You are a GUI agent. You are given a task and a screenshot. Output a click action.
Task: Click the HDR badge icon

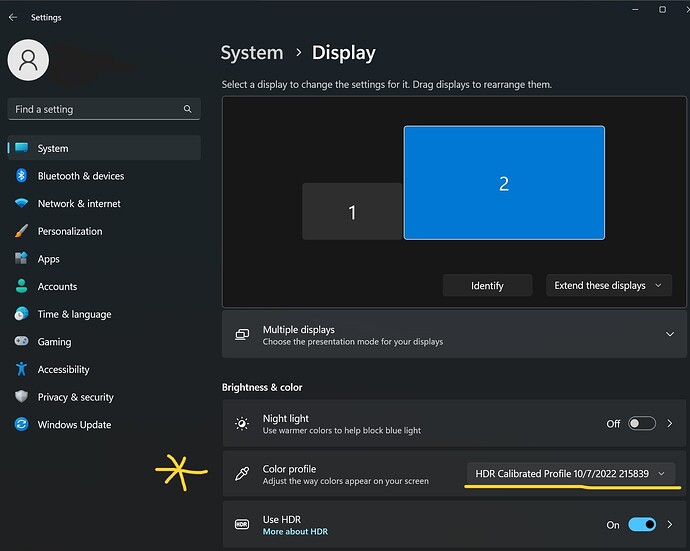pos(242,524)
